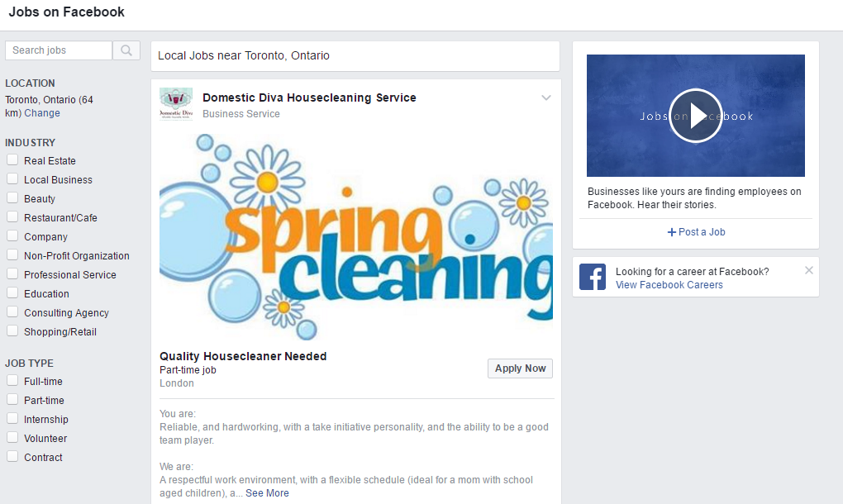Tick the Contract job type checkbox

(x=12, y=457)
